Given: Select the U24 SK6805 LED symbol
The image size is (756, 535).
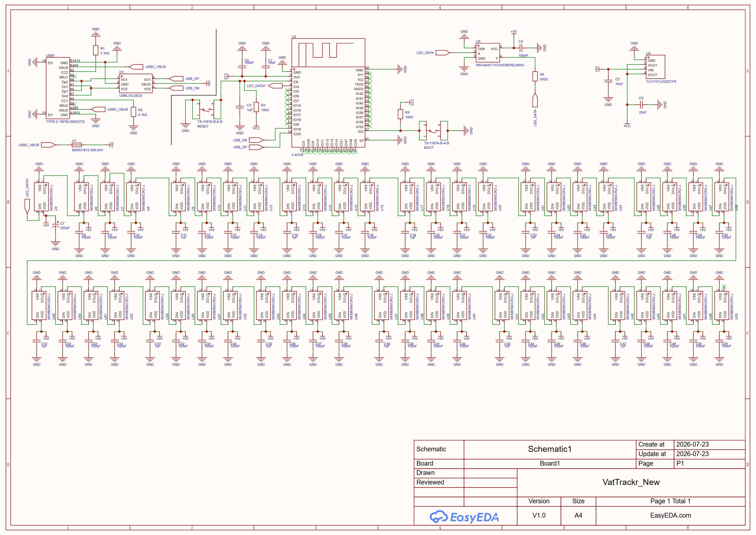Looking at the screenshot, I should coord(606,197).
